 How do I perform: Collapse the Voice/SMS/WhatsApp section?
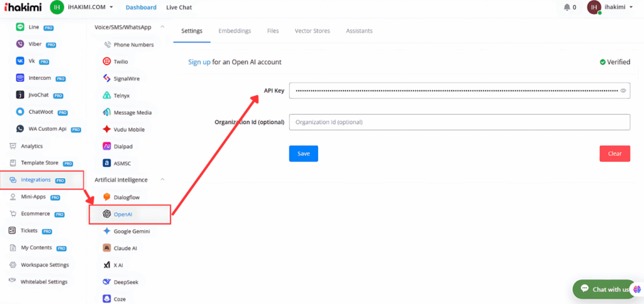(x=163, y=27)
